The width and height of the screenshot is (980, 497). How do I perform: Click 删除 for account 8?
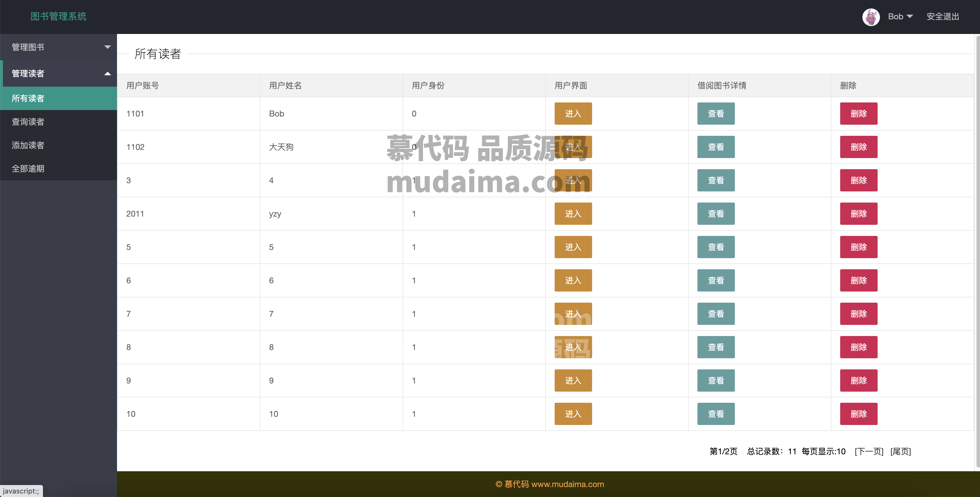tap(859, 347)
